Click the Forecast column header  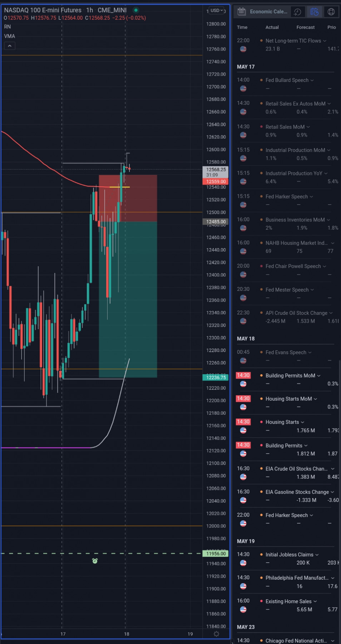tap(305, 27)
